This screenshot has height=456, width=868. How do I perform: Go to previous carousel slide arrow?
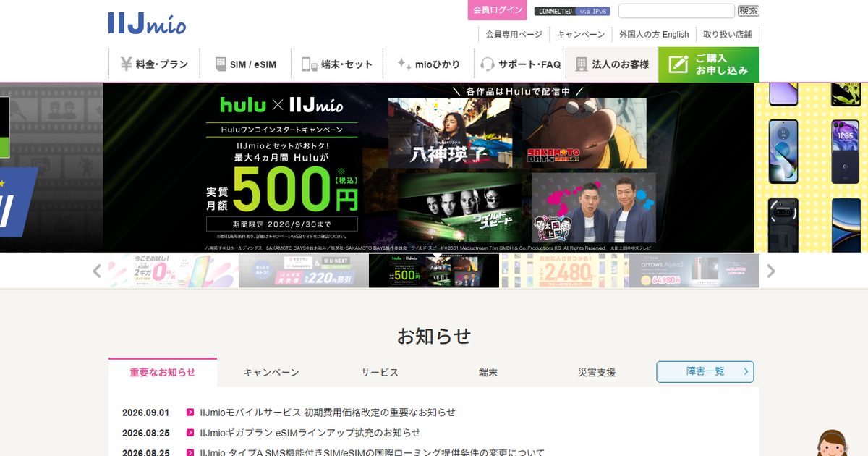(97, 271)
